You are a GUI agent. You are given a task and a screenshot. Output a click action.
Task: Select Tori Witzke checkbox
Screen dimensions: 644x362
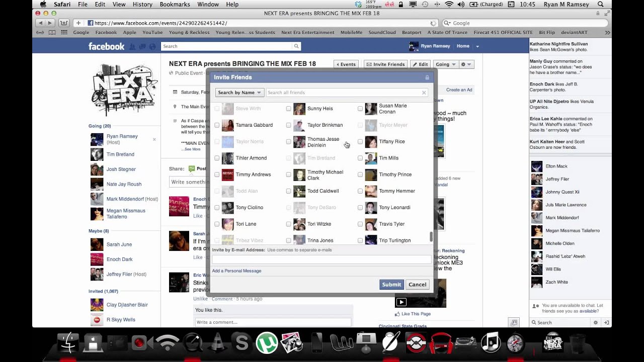288,224
